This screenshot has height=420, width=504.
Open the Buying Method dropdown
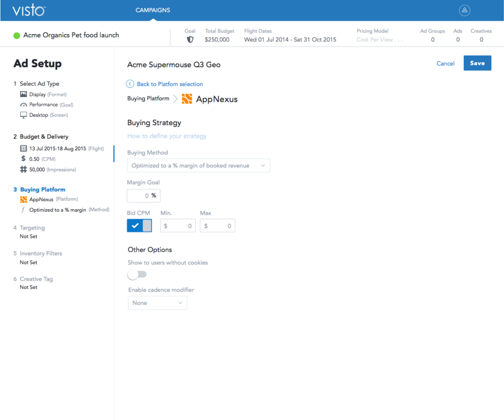tap(198, 165)
